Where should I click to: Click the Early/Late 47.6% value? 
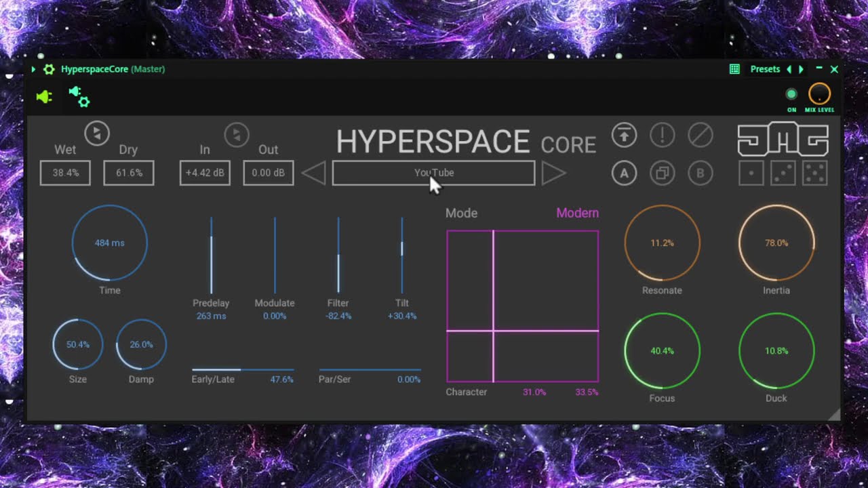tap(282, 380)
